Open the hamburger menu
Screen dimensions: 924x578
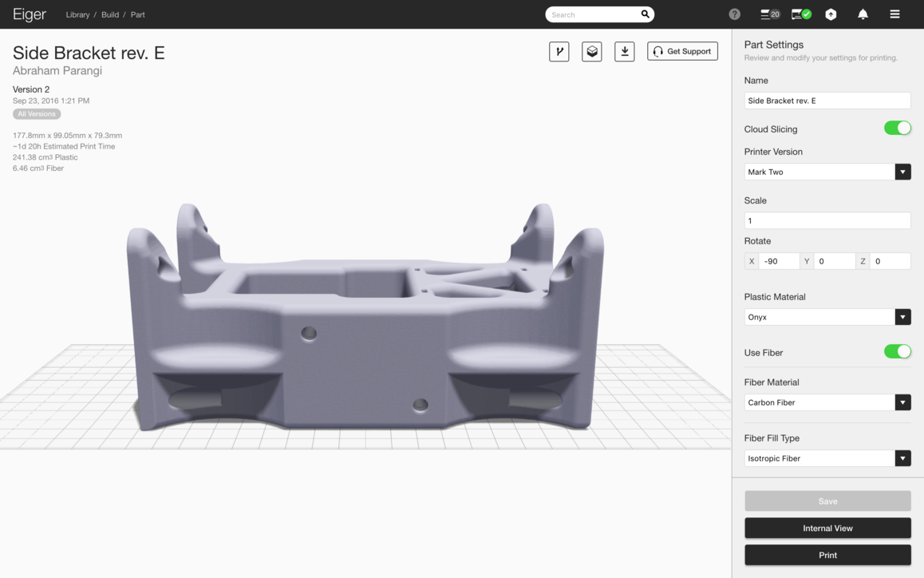(894, 14)
